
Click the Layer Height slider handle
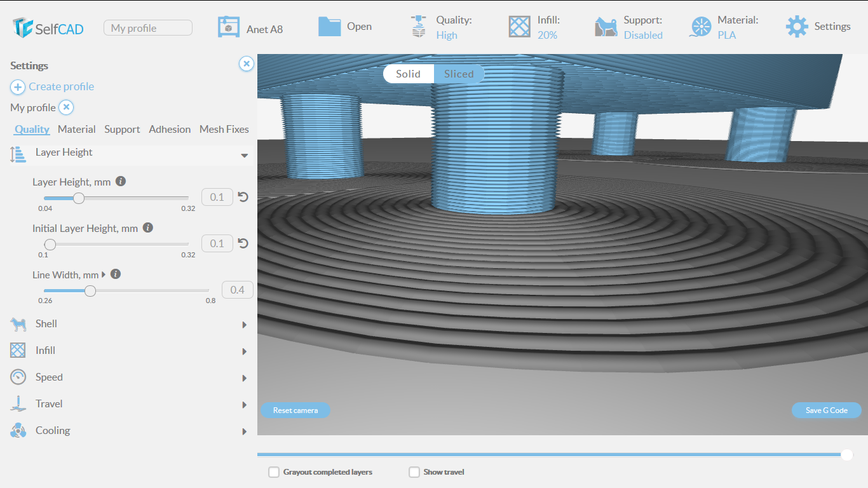tap(79, 198)
